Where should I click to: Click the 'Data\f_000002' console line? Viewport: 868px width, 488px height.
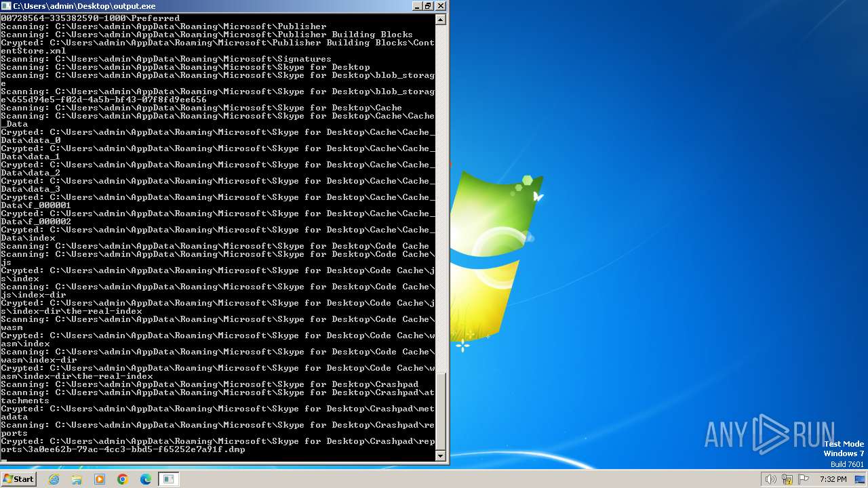[36, 222]
